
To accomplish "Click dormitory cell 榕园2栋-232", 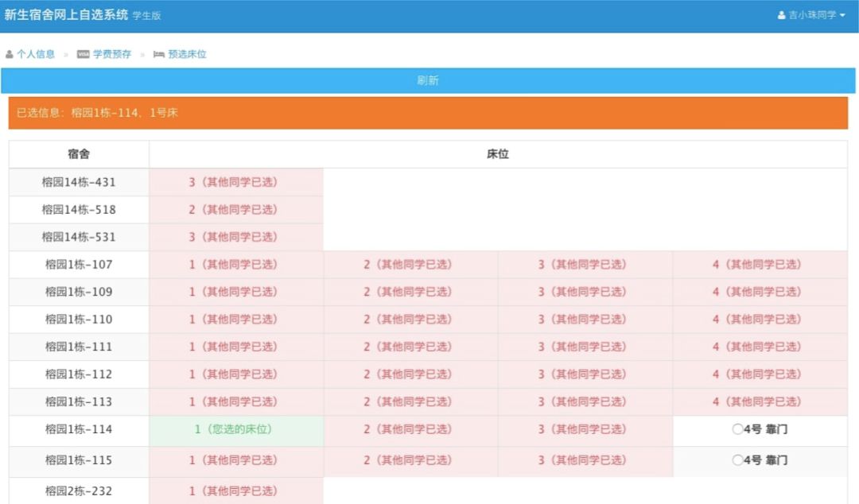I will click(79, 490).
